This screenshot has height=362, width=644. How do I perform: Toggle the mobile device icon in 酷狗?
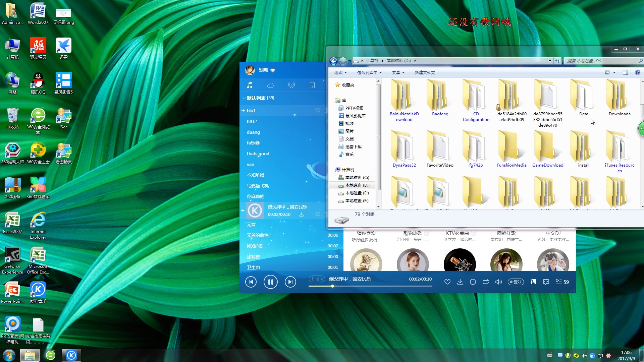coord(312,85)
